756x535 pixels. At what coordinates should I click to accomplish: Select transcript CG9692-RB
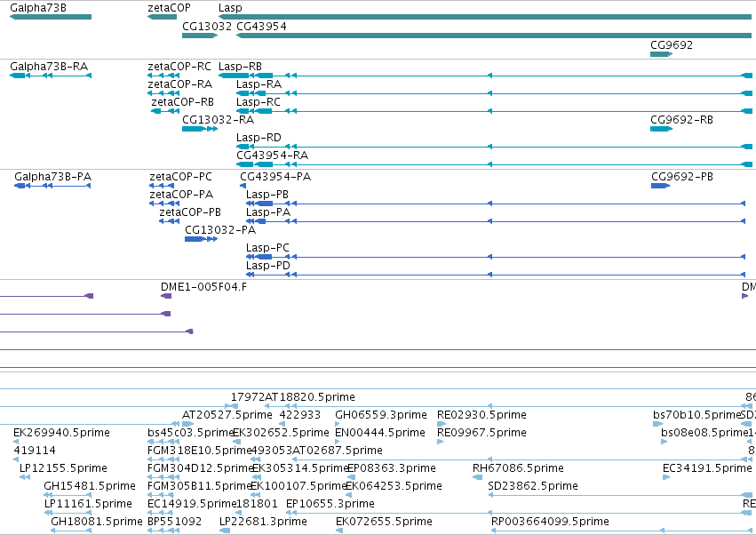click(x=661, y=129)
